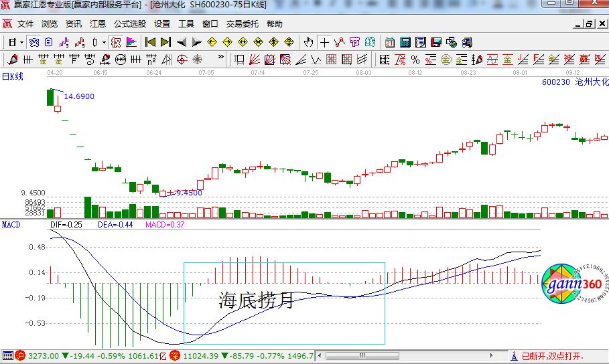Click the black right arrow navigation icon

coord(196,42)
